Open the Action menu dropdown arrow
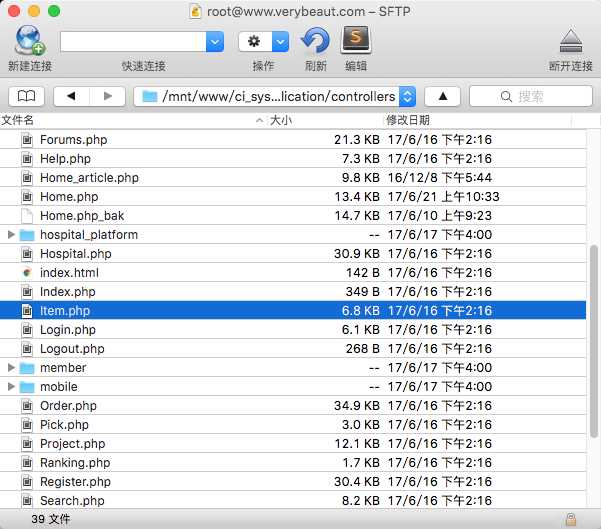 (x=281, y=41)
